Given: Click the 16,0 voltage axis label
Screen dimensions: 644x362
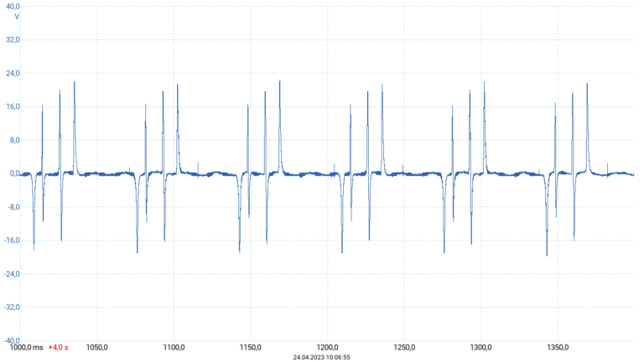Looking at the screenshot, I should pyautogui.click(x=12, y=107).
